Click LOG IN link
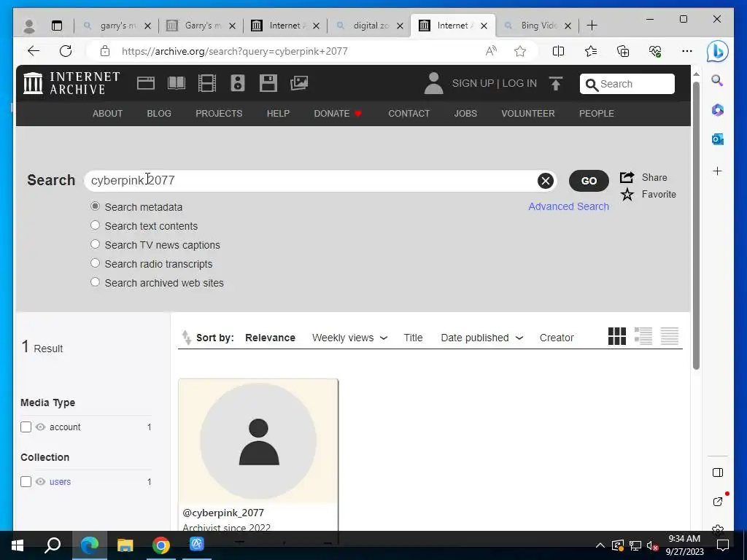The image size is (747, 560). click(519, 83)
